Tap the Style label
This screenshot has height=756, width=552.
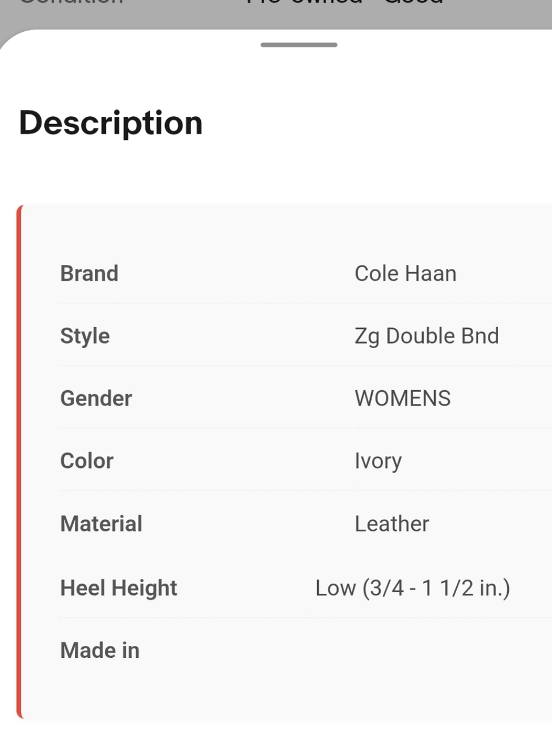85,336
